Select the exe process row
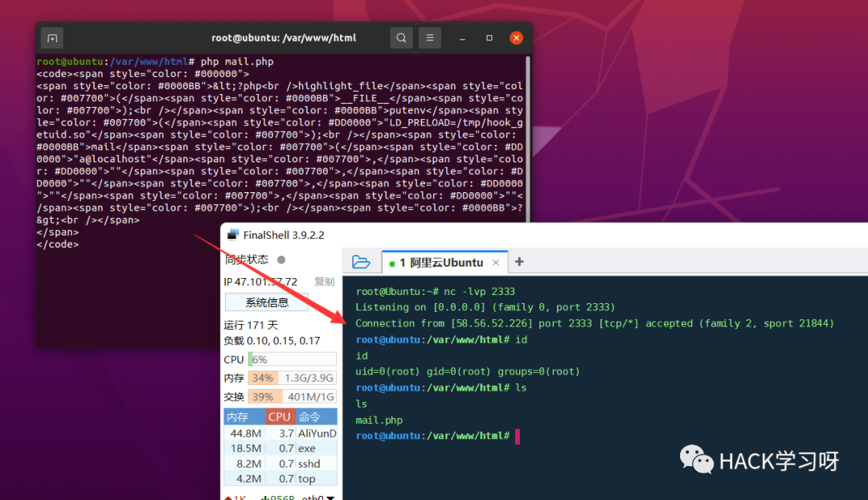Viewport: 868px width, 500px height. [x=280, y=448]
